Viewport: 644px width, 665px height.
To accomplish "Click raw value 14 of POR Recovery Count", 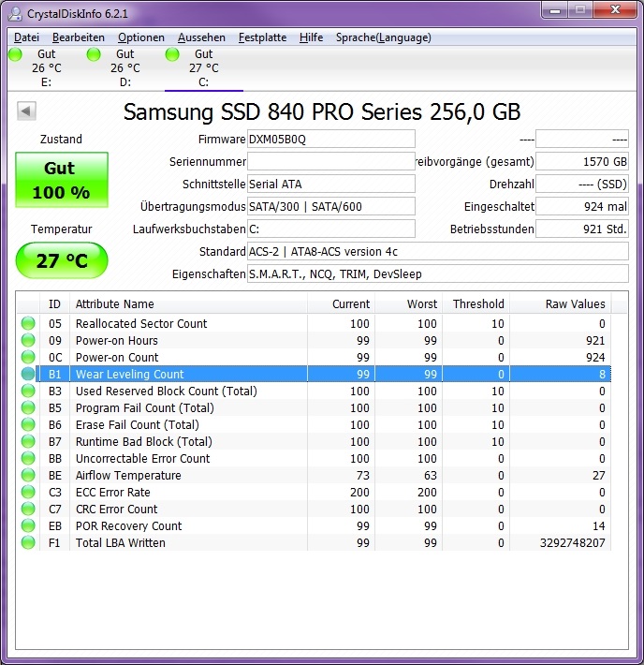I will tap(599, 525).
